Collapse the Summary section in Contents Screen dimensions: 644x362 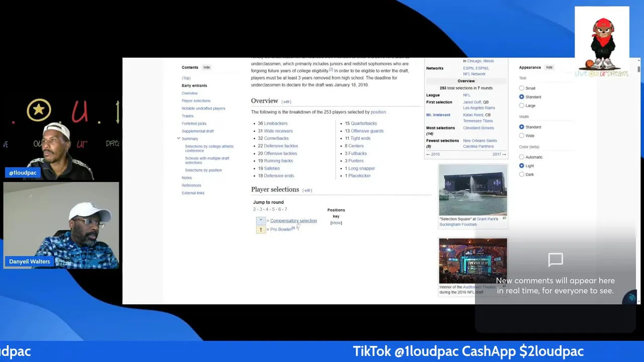tap(178, 138)
